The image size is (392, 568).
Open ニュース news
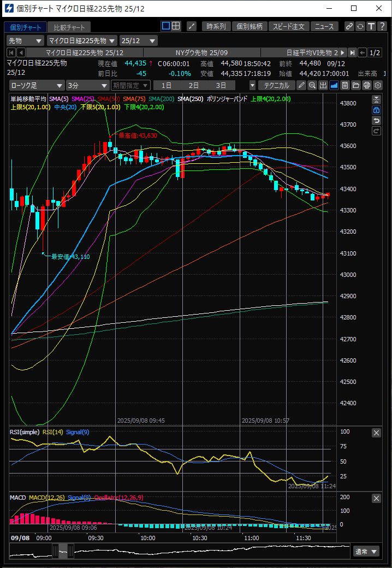point(324,26)
